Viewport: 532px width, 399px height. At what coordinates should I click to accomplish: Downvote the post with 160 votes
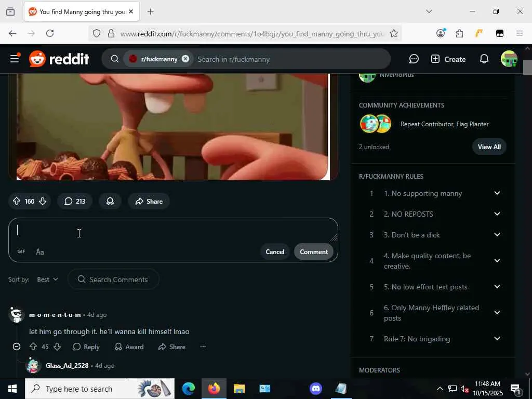coord(43,201)
